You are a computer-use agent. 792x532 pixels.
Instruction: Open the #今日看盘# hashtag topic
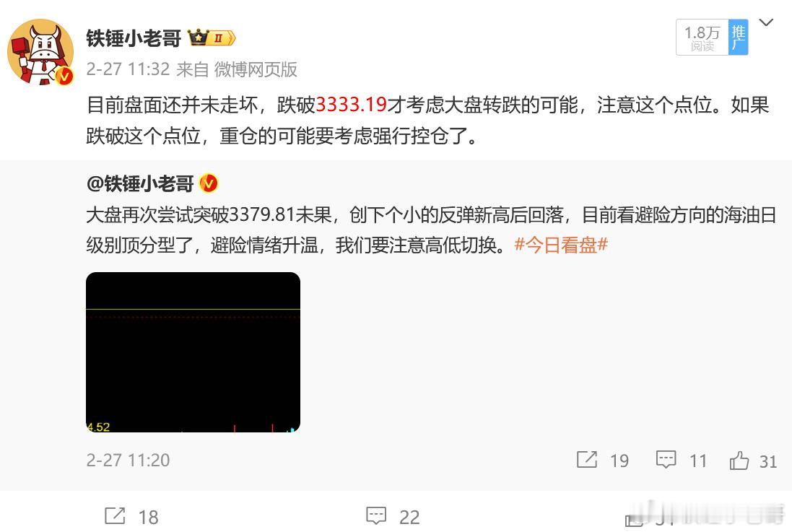(x=561, y=245)
